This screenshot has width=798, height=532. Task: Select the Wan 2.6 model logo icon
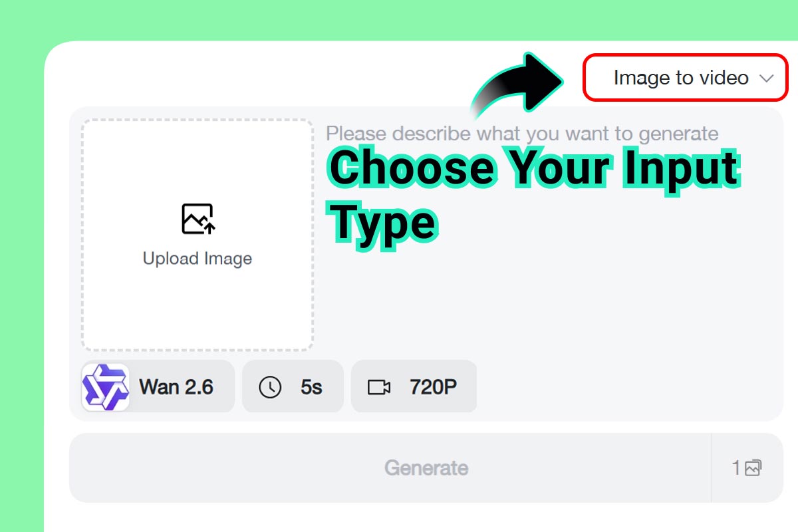coord(104,386)
